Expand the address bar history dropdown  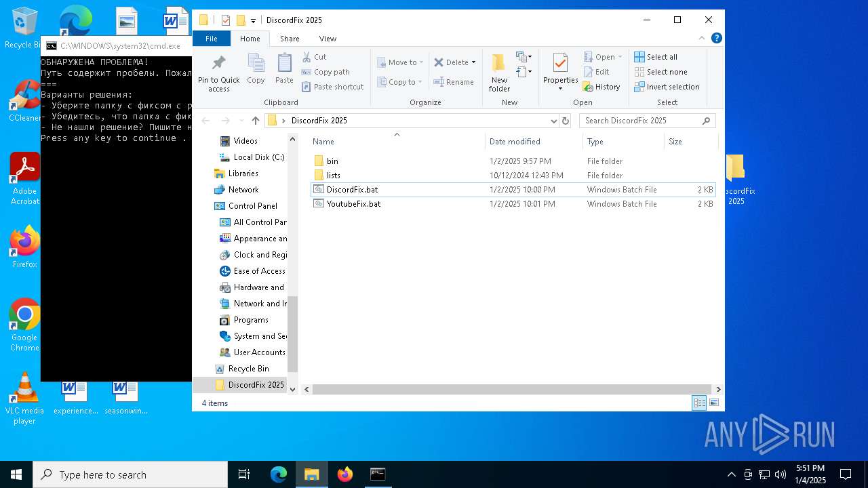pyautogui.click(x=554, y=121)
